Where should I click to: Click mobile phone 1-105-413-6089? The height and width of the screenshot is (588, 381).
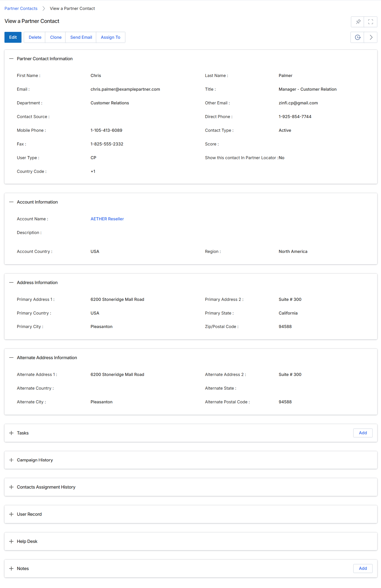coord(106,130)
